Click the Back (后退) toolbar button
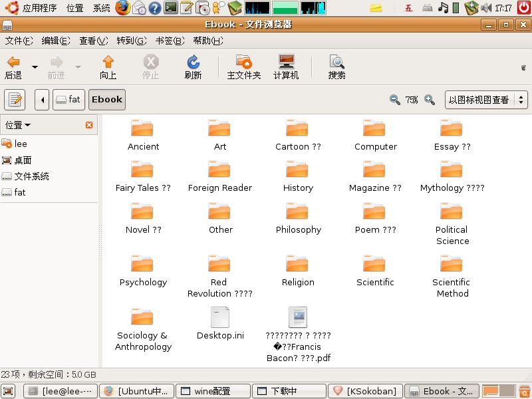This screenshot has width=532, height=399. tap(13, 68)
